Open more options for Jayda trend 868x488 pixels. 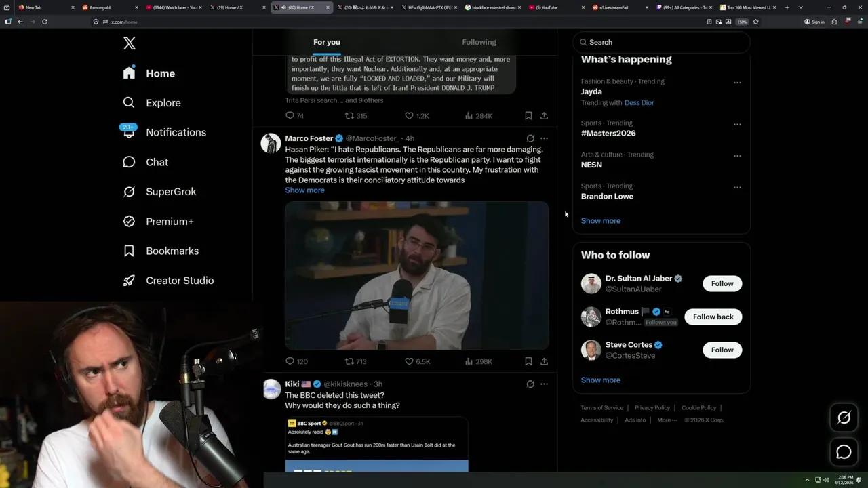point(737,83)
